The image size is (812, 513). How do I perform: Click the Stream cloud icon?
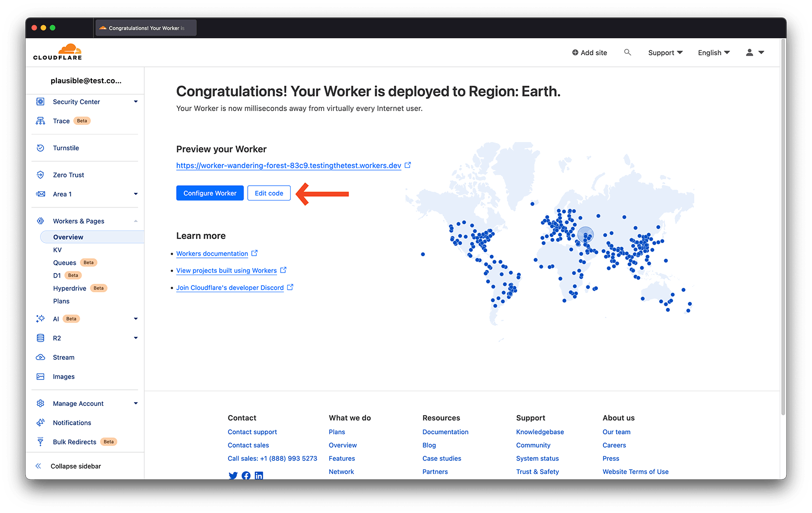(x=41, y=357)
